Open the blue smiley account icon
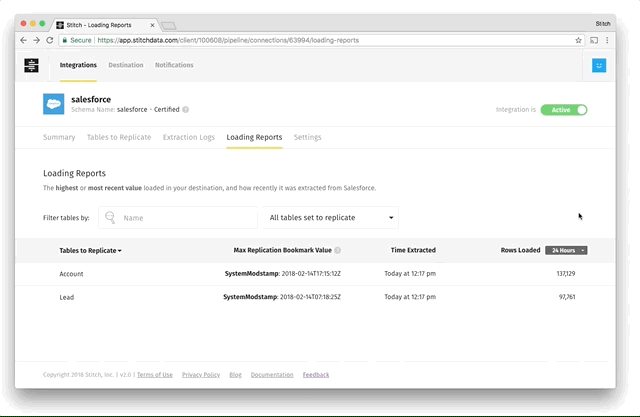Screen dimensions: 640x417 pyautogui.click(x=599, y=65)
